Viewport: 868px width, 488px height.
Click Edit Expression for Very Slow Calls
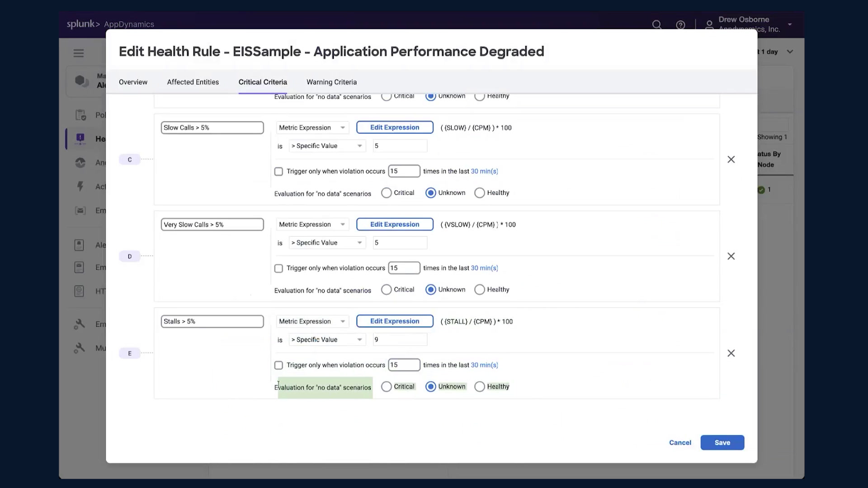[x=395, y=225]
